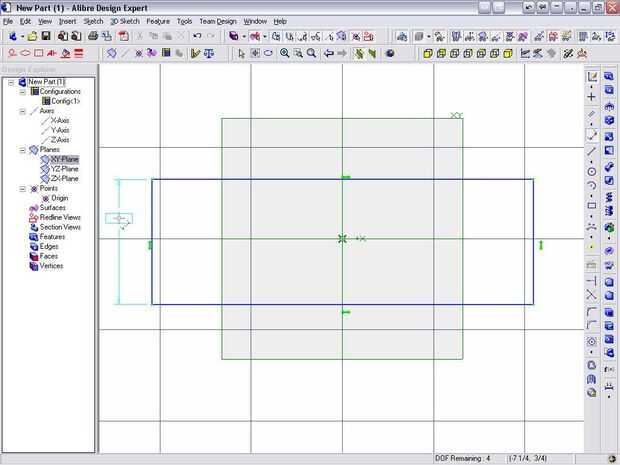Click the Zoom to Window magnifier icon
This screenshot has width=620, height=465.
coord(298,53)
